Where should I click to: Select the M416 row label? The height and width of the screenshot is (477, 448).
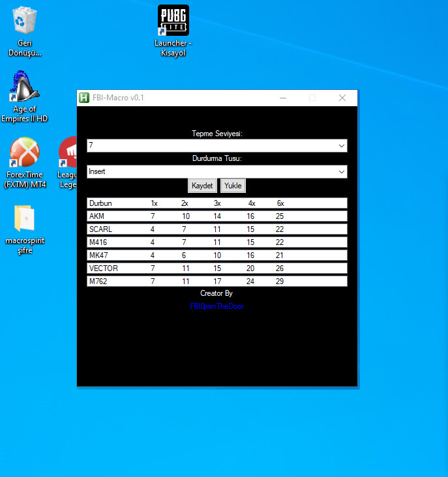click(x=98, y=242)
